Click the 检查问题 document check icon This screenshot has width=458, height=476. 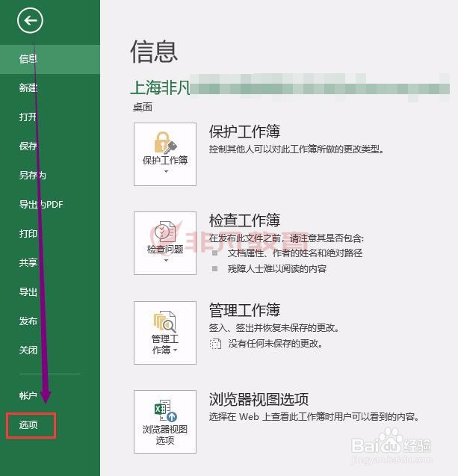165,232
